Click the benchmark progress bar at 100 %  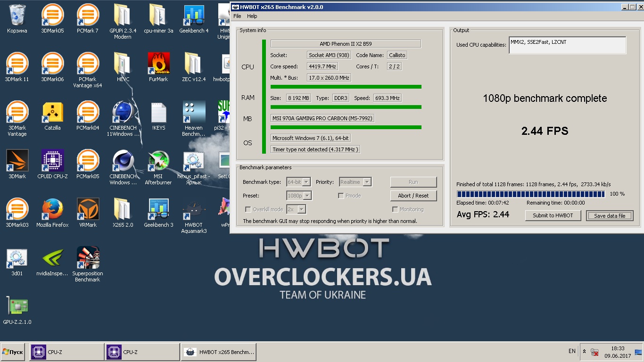tap(531, 194)
